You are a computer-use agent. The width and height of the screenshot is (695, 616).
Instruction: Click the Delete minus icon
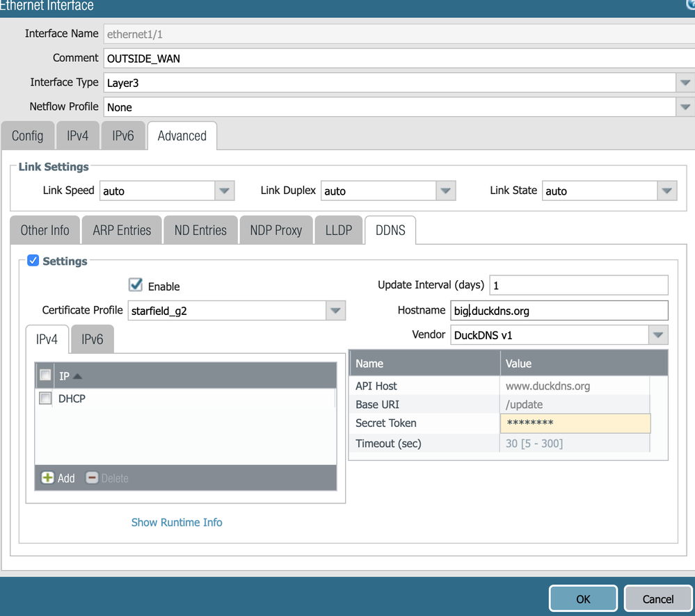(92, 478)
